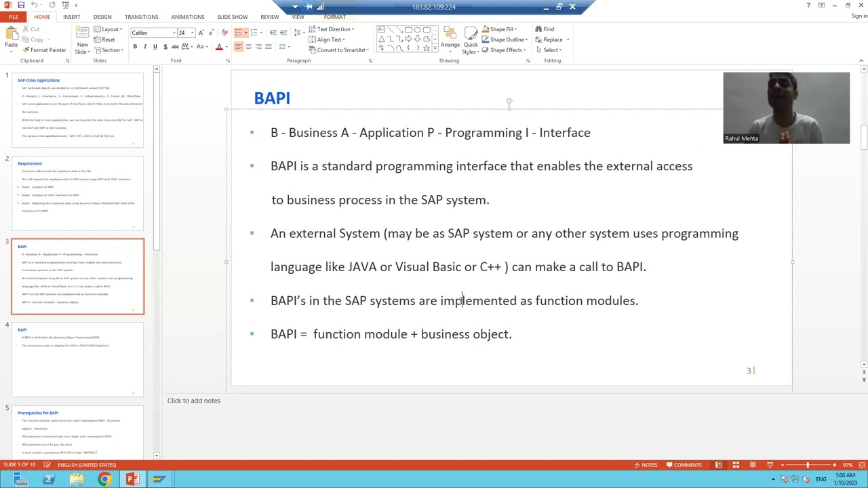The width and height of the screenshot is (868, 488).
Task: Apply the red Font Color swatch
Action: coord(219,47)
